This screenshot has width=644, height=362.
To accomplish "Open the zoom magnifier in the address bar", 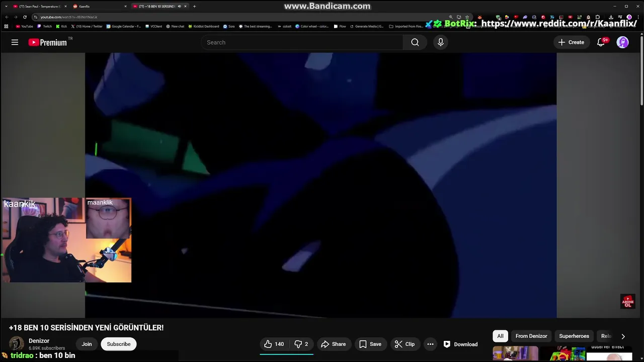I will click(x=451, y=17).
